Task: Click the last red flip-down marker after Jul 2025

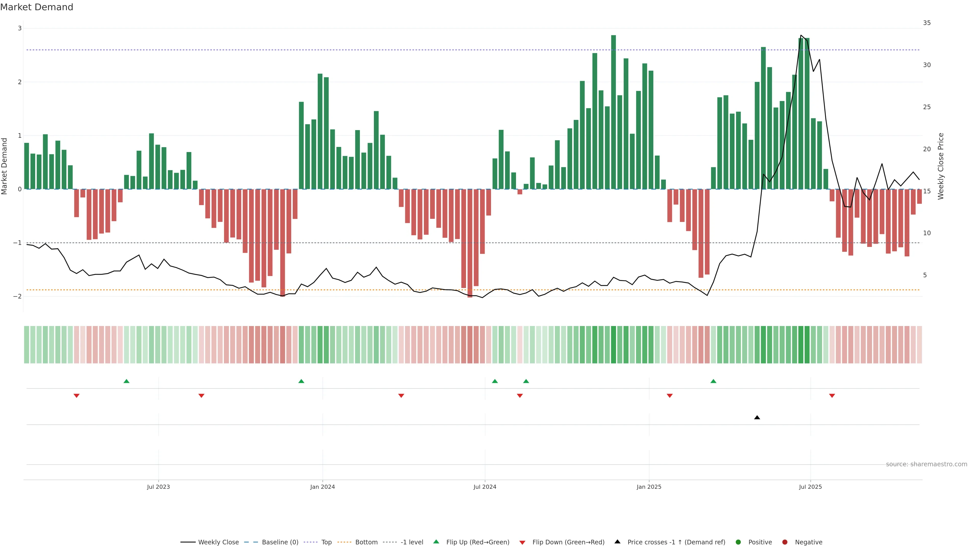Action: (x=832, y=396)
